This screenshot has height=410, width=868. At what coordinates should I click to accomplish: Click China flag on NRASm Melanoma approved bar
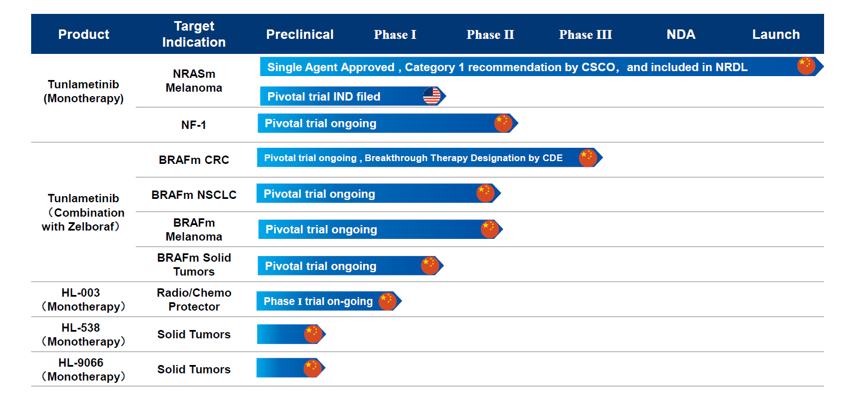pos(806,66)
